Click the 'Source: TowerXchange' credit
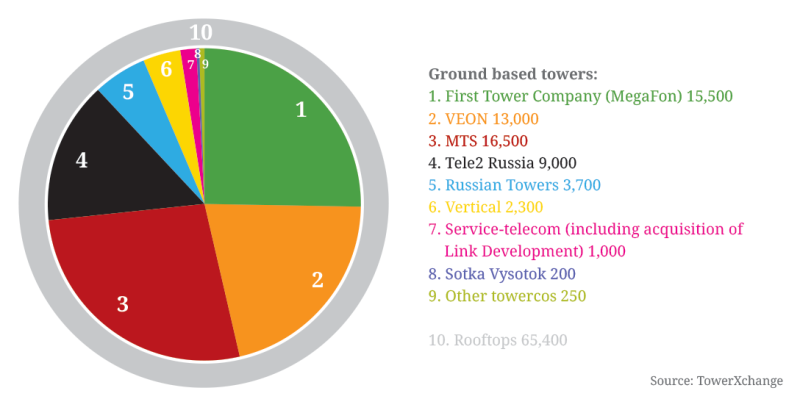This screenshot has height=410, width=800. click(x=716, y=381)
